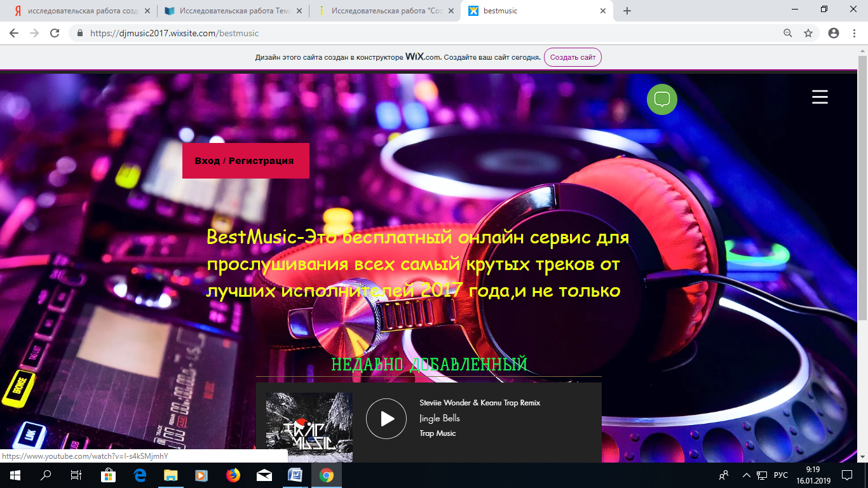The image size is (868, 488).
Task: Open Windows search from taskbar
Action: coord(46,475)
